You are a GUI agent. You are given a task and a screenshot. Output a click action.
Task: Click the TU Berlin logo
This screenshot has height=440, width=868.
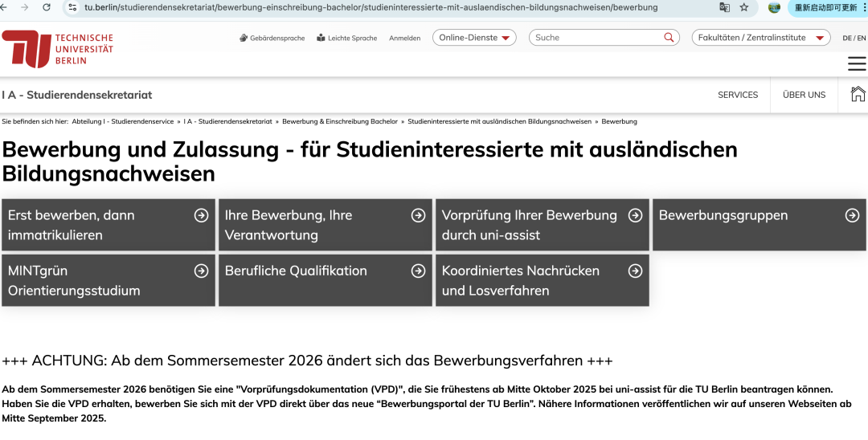(x=58, y=49)
